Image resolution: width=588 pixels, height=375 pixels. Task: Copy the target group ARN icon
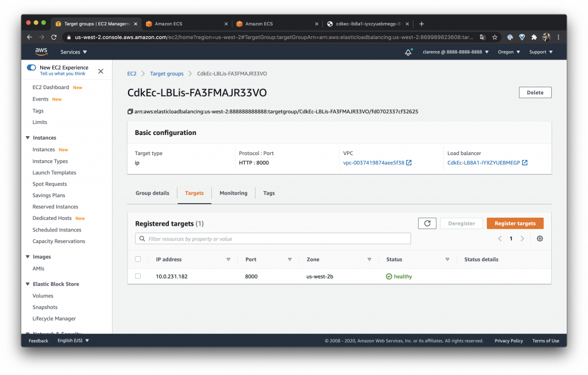(130, 111)
